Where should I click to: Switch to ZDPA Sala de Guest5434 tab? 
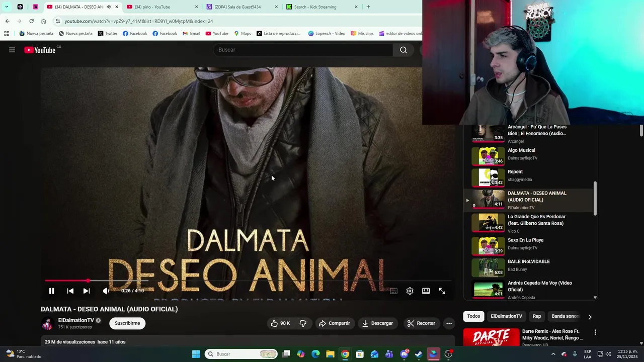[242, 7]
